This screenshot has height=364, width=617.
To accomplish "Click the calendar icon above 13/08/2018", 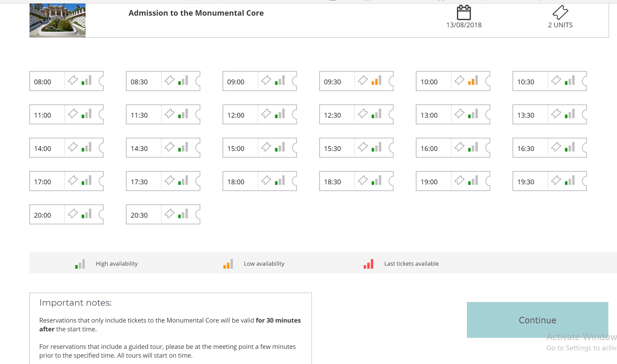I will pos(464,13).
